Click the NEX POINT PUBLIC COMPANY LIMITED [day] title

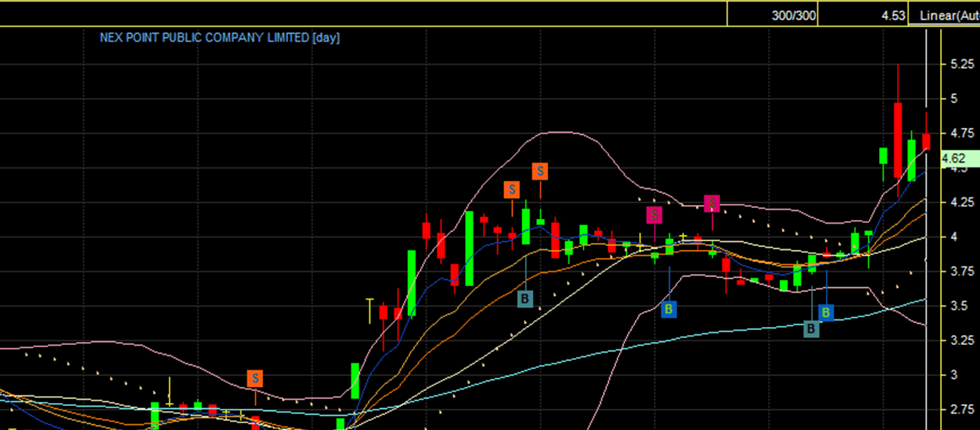pyautogui.click(x=220, y=38)
